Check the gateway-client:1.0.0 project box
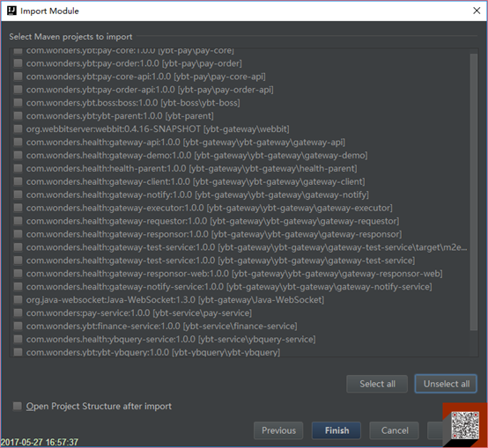Screen dimensions: 488x448 point(18,181)
